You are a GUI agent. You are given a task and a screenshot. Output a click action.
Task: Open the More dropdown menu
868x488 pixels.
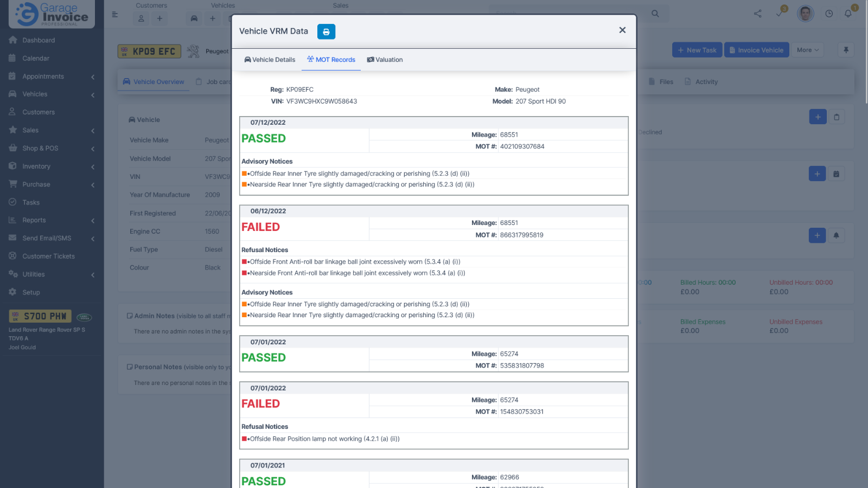(x=807, y=49)
